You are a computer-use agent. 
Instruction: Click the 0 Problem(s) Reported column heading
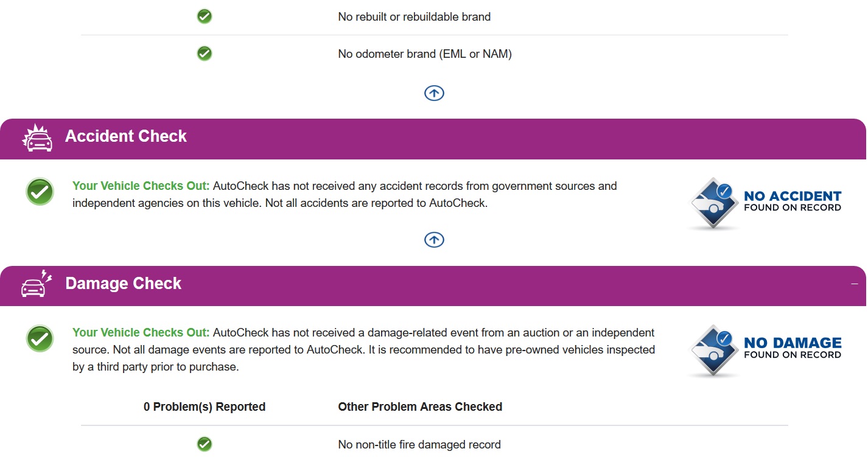(x=205, y=406)
